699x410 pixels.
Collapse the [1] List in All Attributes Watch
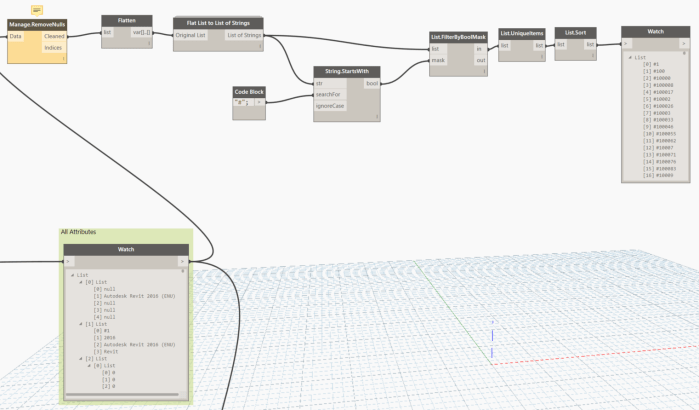coord(79,324)
